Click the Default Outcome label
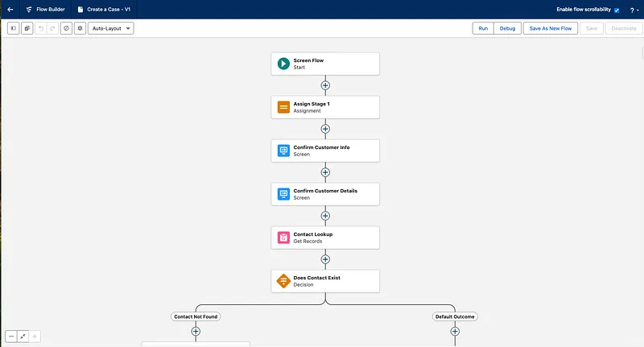 point(455,316)
